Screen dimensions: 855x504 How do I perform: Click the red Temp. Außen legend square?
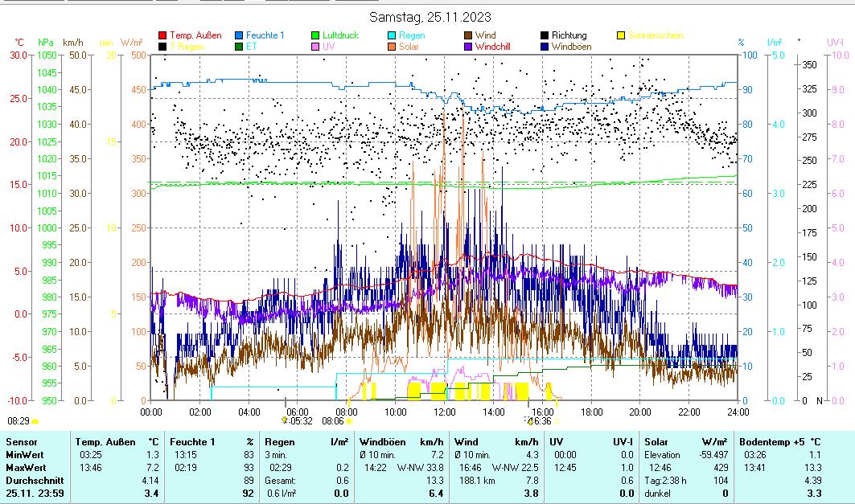[x=162, y=35]
